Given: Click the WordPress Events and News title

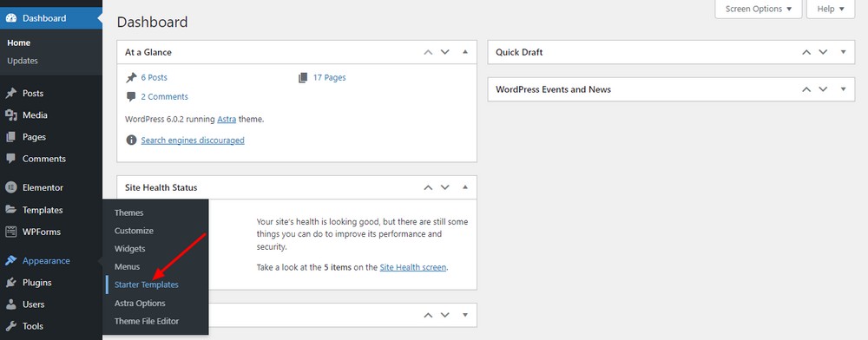Looking at the screenshot, I should 553,89.
